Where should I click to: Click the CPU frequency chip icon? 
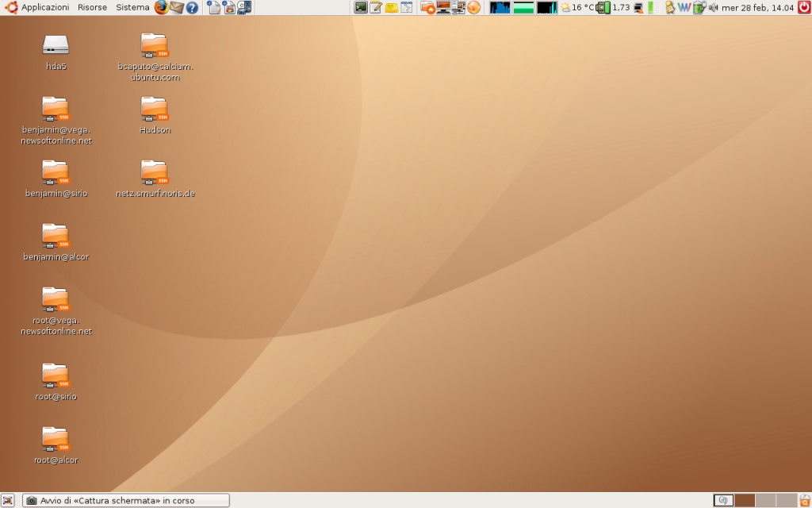click(x=603, y=7)
